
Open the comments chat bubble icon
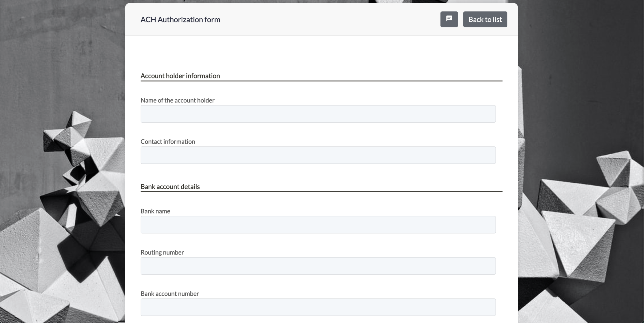click(449, 19)
